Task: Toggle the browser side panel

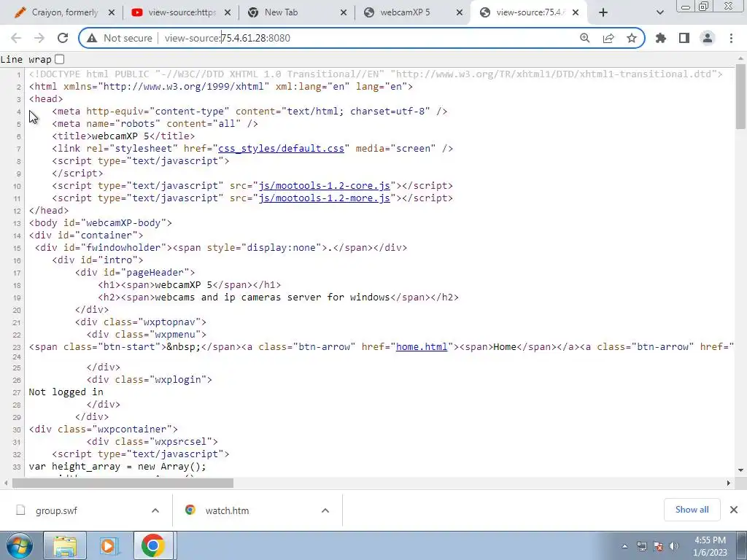Action: tap(684, 38)
